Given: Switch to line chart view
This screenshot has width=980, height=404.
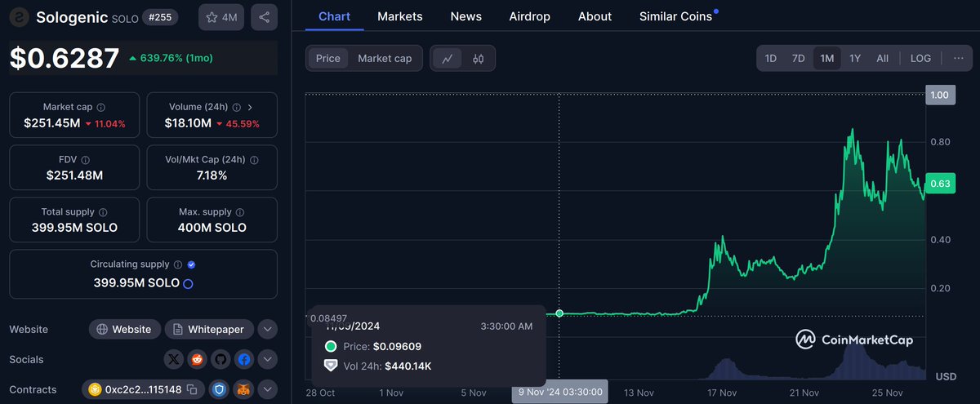Looking at the screenshot, I should pos(448,58).
